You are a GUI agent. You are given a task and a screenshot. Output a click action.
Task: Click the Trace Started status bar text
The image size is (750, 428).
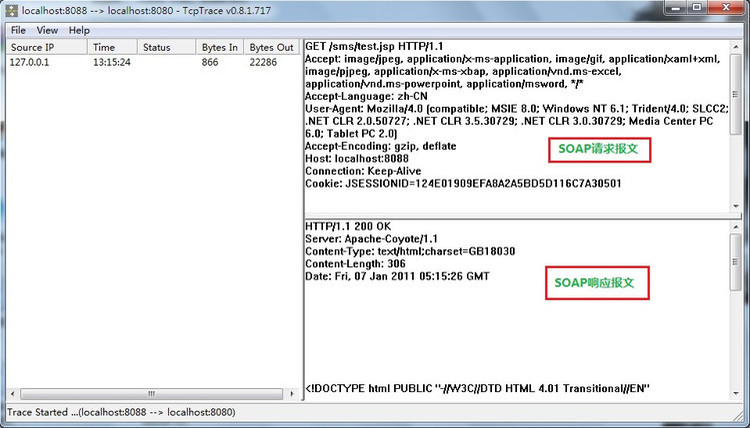(x=121, y=412)
